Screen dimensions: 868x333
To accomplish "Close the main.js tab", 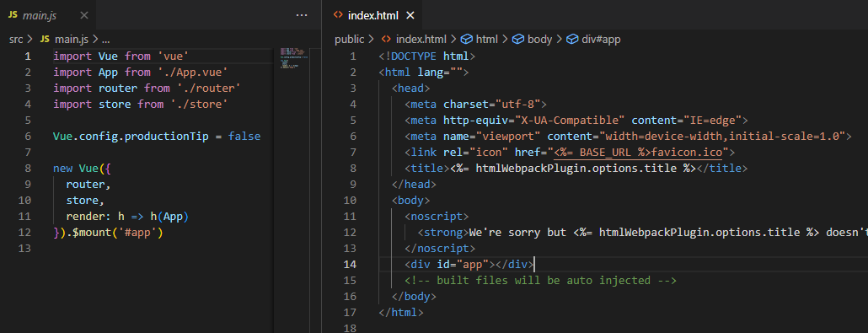I will click(x=84, y=15).
